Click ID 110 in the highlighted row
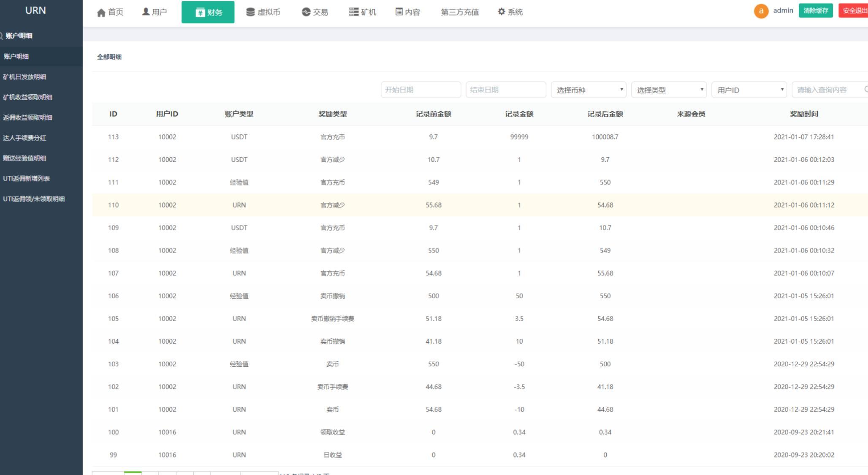This screenshot has width=868, height=475. (113, 205)
